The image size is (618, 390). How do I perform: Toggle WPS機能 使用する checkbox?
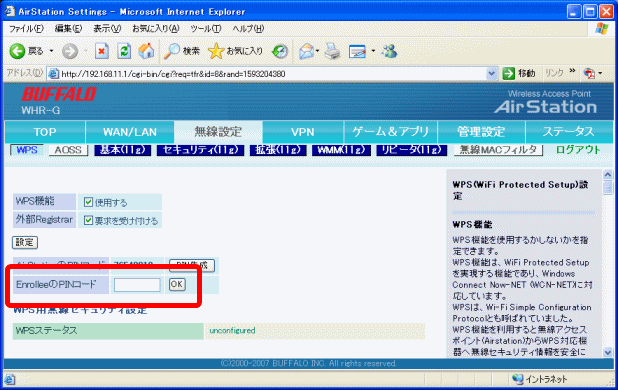(x=88, y=202)
